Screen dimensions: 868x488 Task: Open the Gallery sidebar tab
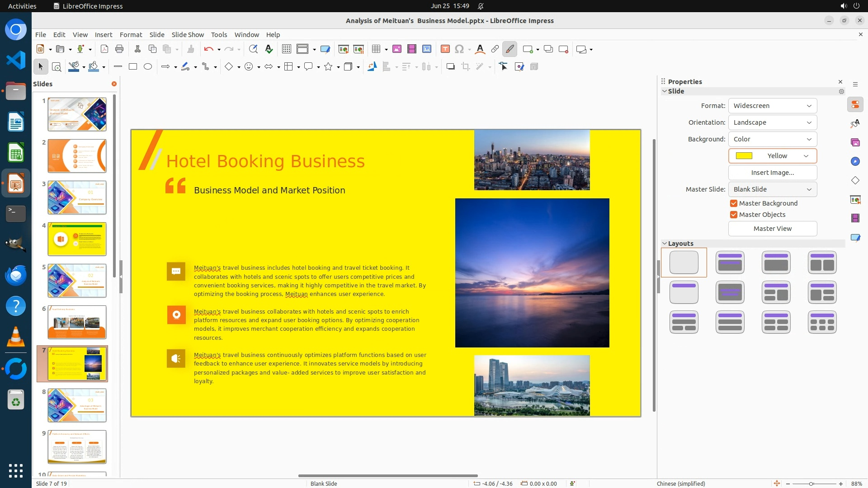(x=855, y=142)
